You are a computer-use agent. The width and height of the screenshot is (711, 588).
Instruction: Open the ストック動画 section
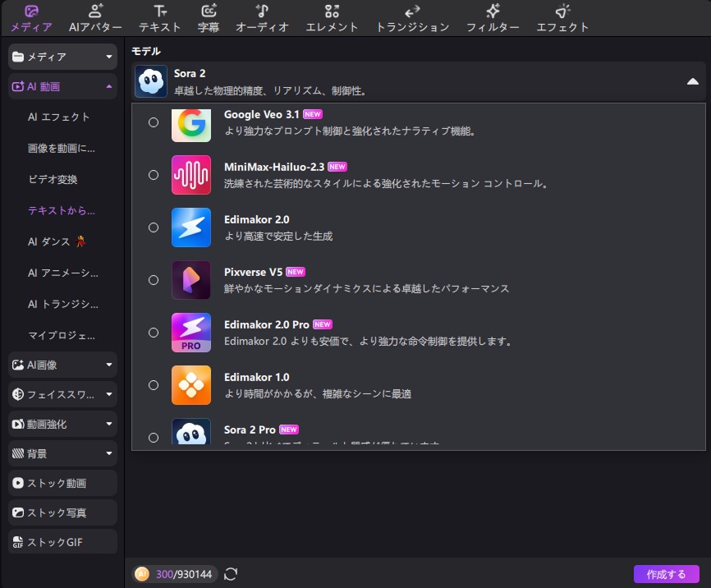[x=62, y=483]
